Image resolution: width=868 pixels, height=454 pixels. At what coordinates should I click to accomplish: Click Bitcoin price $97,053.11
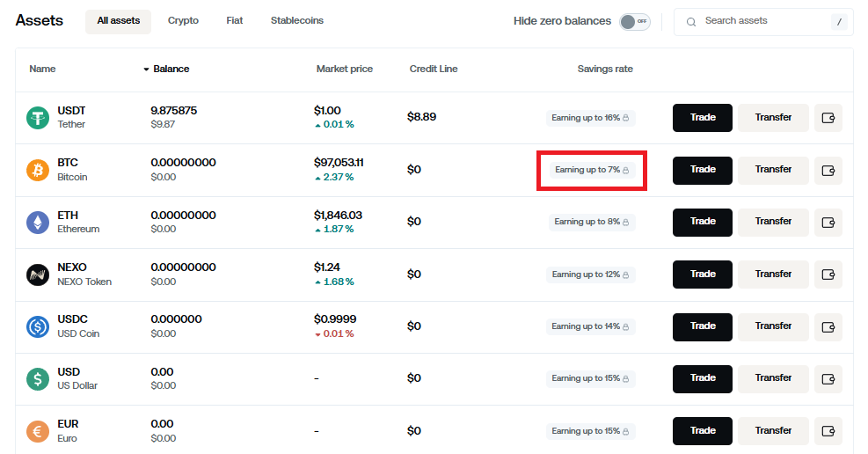pyautogui.click(x=339, y=163)
